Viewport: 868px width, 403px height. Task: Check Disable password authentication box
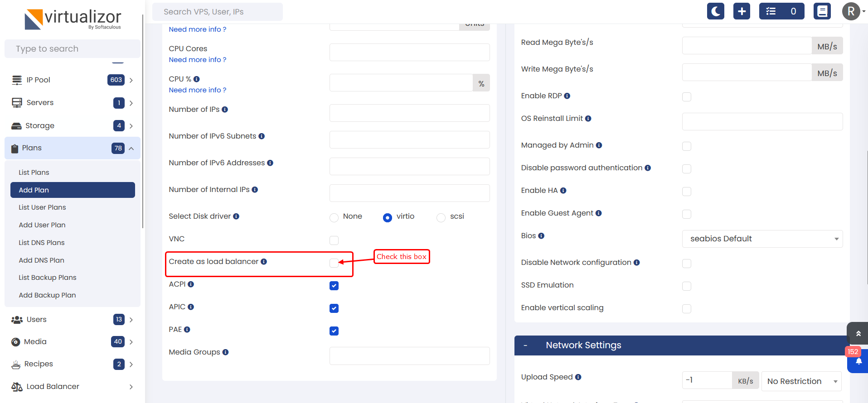pos(687,169)
